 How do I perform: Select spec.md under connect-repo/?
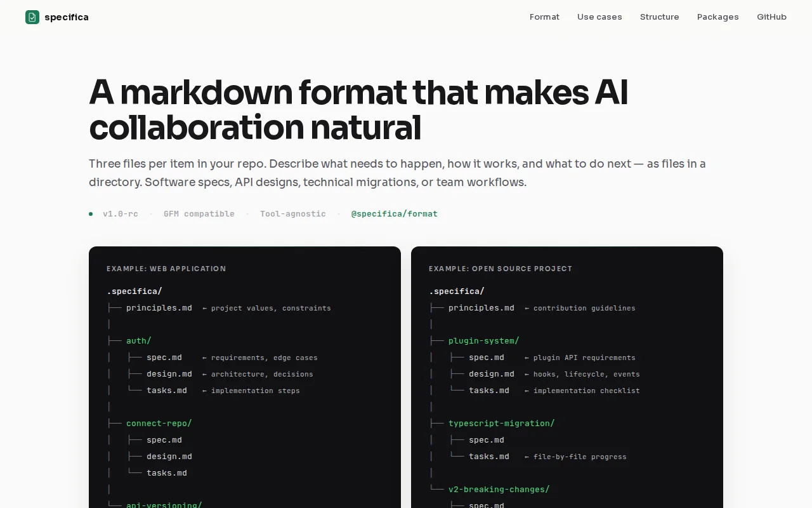pyautogui.click(x=164, y=440)
